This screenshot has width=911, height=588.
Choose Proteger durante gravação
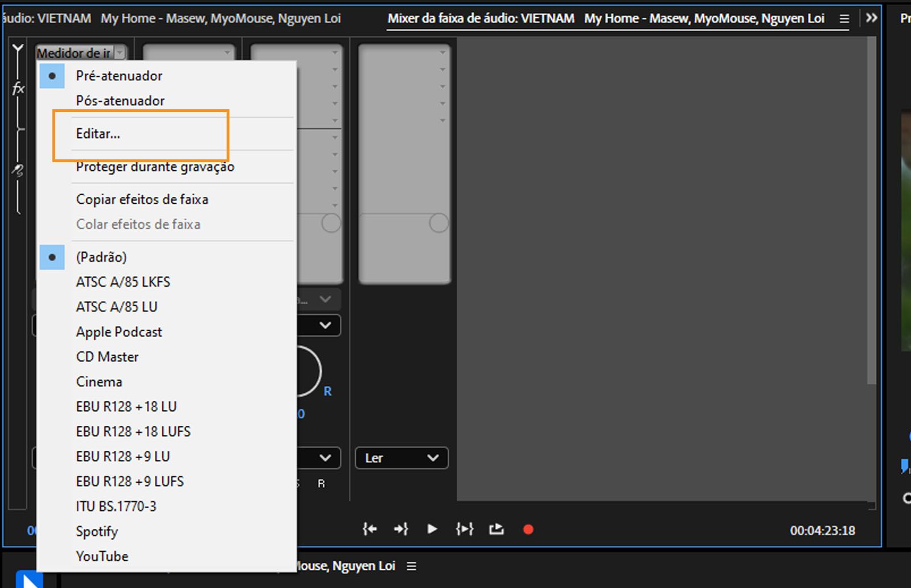pos(166,167)
